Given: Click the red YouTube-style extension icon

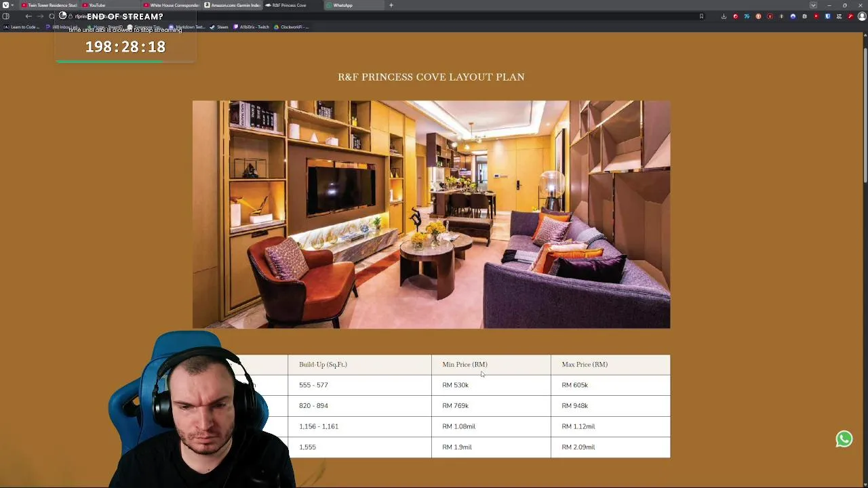Looking at the screenshot, I should pyautogui.click(x=816, y=16).
